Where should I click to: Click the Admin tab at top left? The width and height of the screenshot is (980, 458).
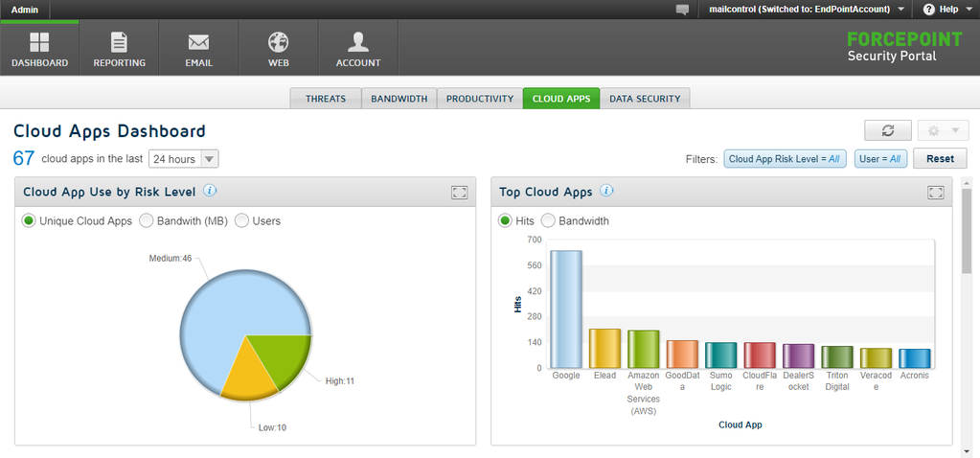click(24, 10)
